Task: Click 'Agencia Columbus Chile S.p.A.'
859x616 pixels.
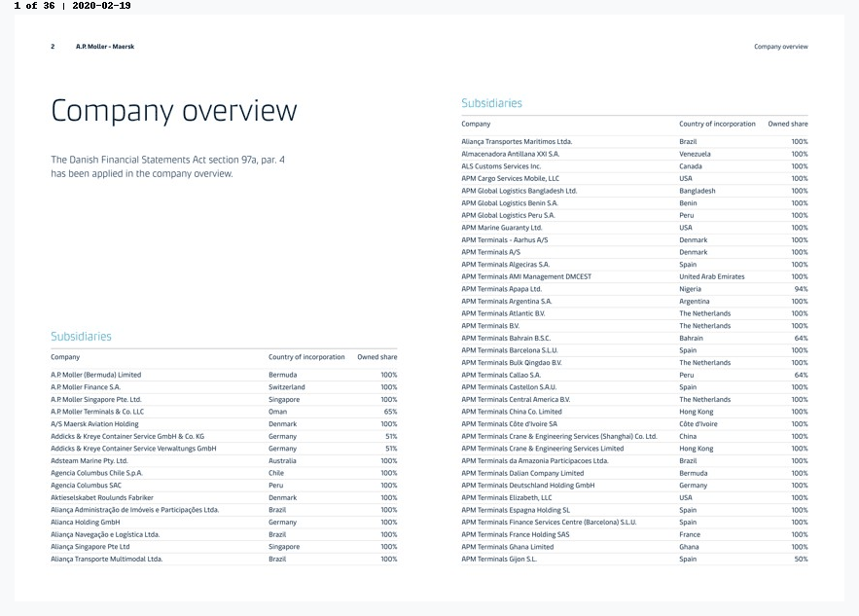Action: [x=96, y=473]
